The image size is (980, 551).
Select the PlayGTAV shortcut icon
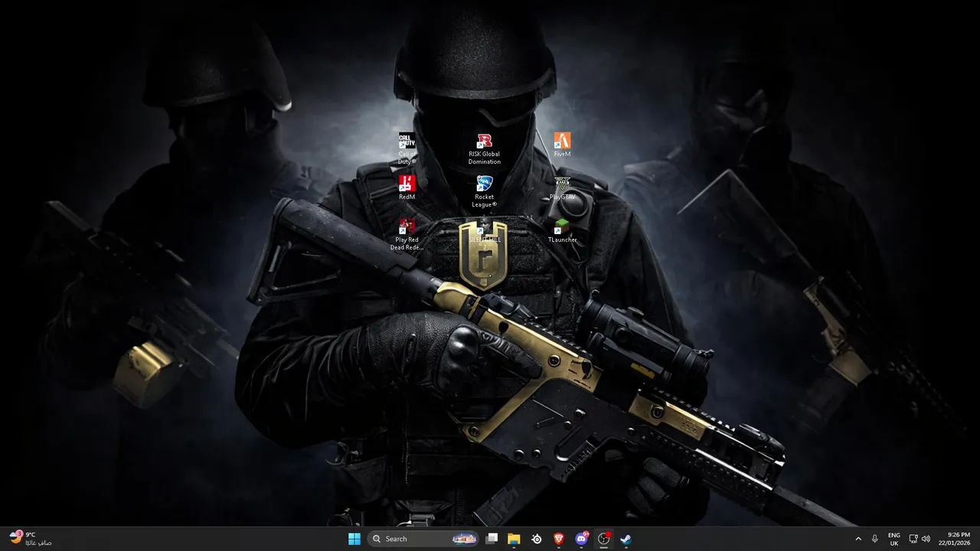coord(562,187)
